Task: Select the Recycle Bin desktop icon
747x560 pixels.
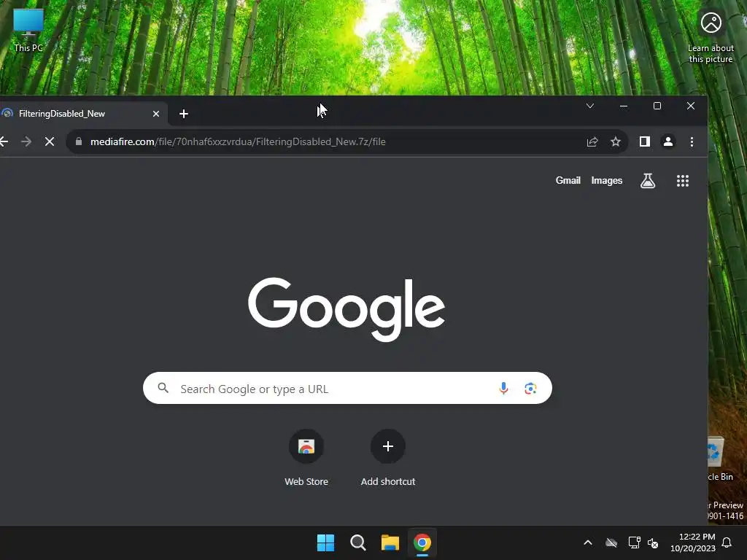Action: point(720,459)
